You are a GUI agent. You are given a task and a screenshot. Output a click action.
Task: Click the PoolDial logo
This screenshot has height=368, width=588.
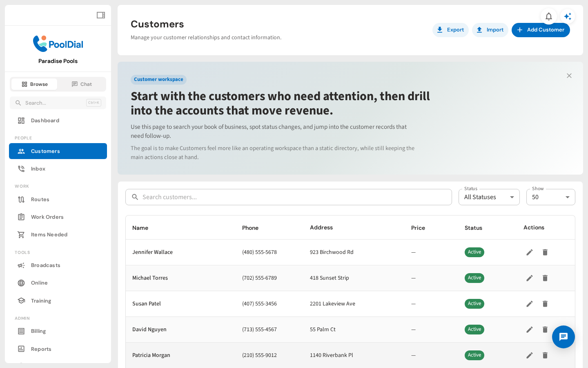pos(58,44)
